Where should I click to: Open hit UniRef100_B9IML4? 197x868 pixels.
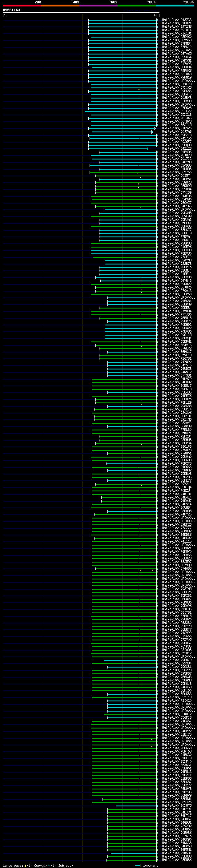[176, 30]
